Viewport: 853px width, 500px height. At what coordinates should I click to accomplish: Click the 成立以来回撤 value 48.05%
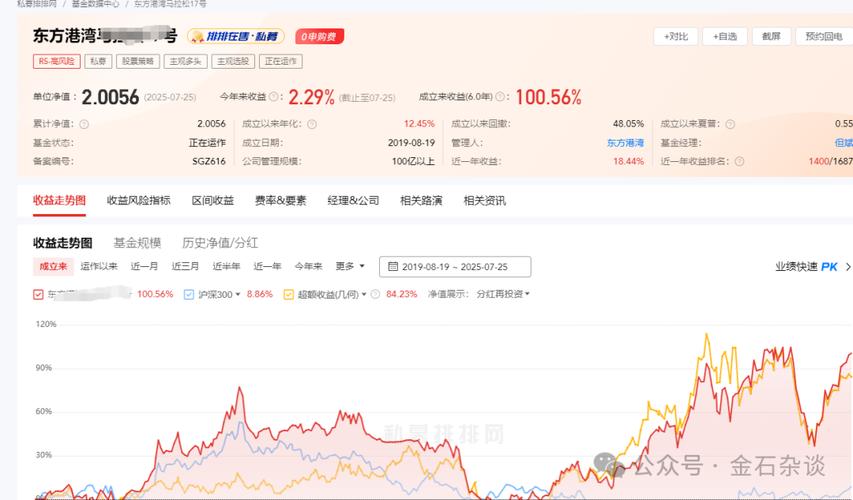[x=628, y=124]
